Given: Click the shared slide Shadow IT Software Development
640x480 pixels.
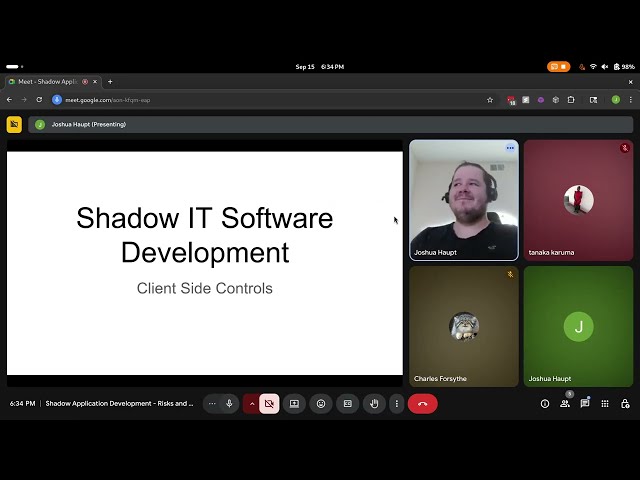Looking at the screenshot, I should (204, 263).
